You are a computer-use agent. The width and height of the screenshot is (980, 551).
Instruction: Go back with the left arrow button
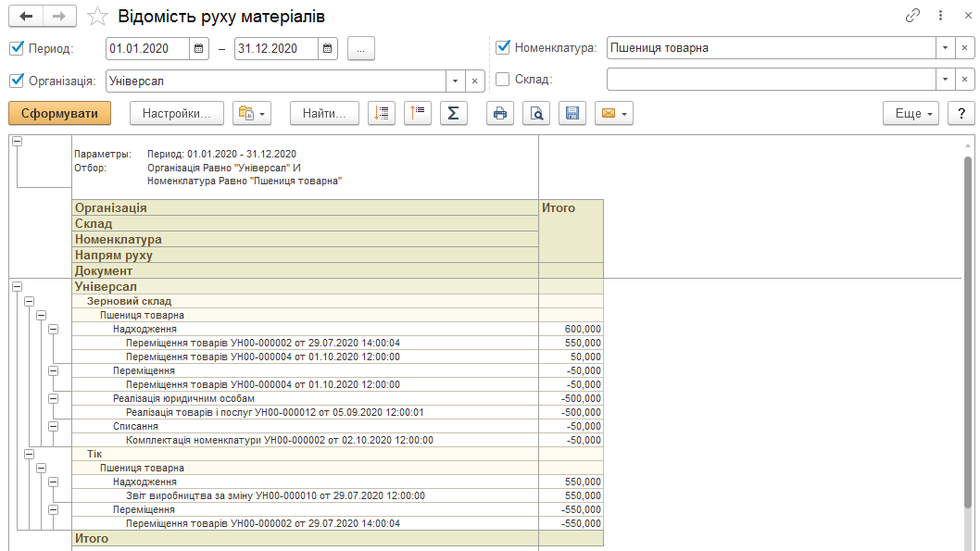pos(26,17)
